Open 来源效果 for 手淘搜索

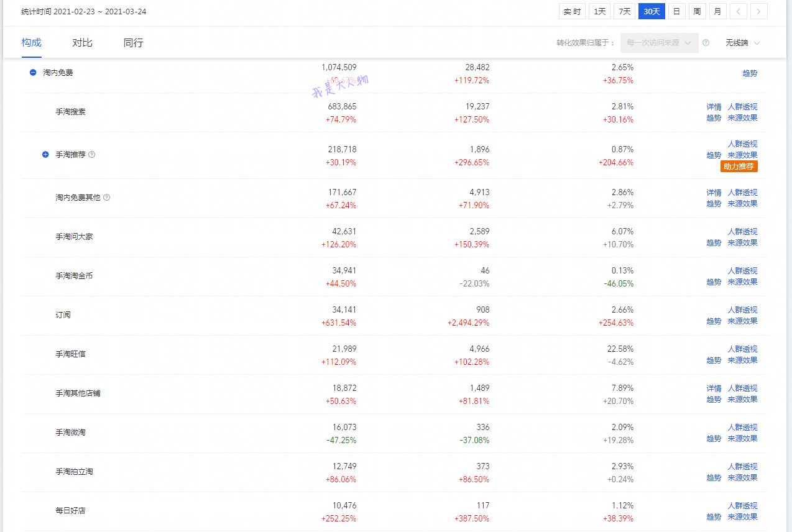pyautogui.click(x=743, y=118)
